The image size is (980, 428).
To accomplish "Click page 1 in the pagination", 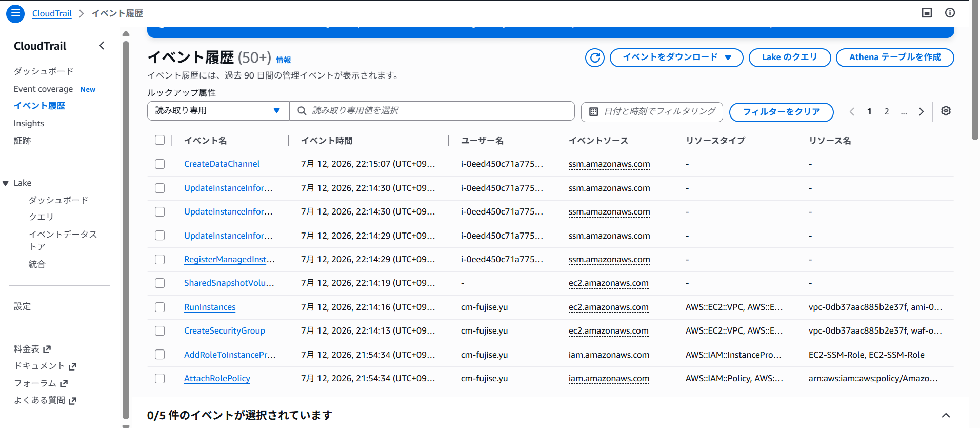I will point(869,111).
